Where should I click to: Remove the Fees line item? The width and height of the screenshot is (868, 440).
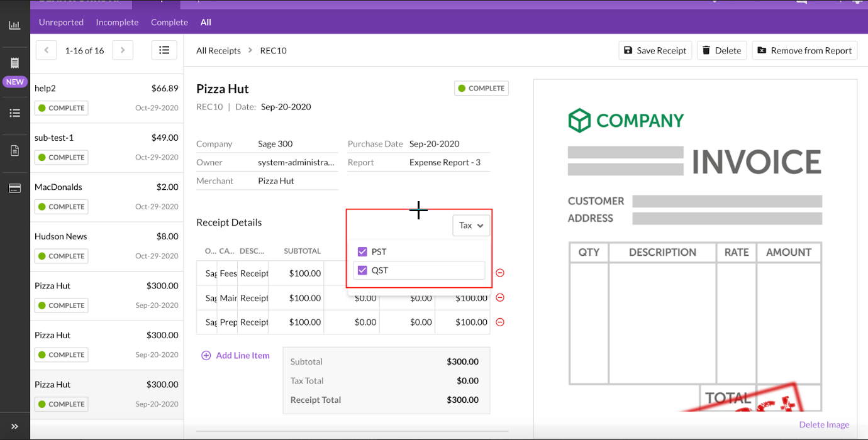(x=500, y=273)
